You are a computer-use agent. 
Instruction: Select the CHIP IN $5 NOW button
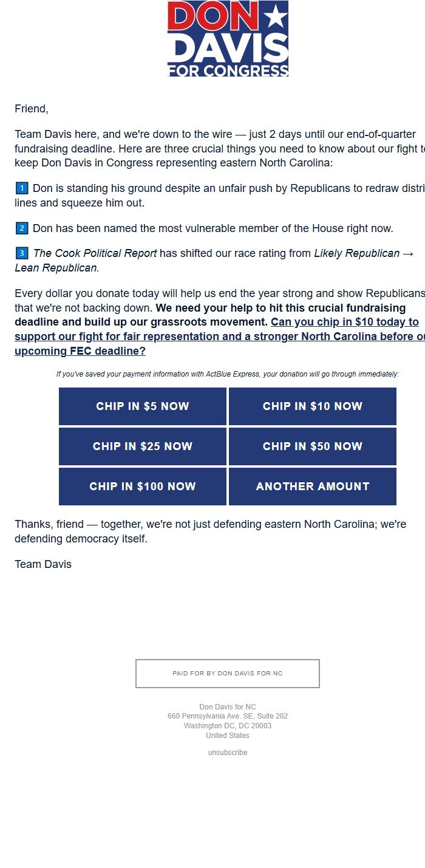(x=142, y=406)
